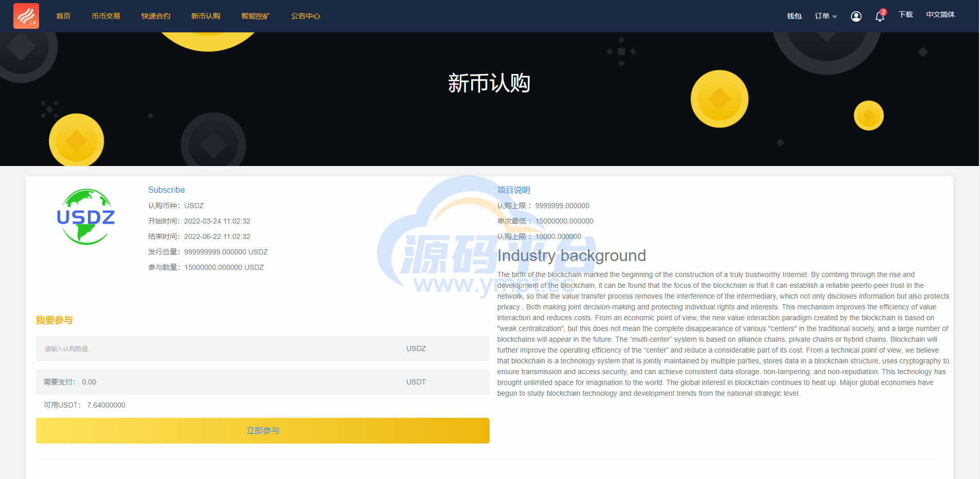This screenshot has width=980, height=479.
Task: Open the notifications bell icon
Action: 880,16
